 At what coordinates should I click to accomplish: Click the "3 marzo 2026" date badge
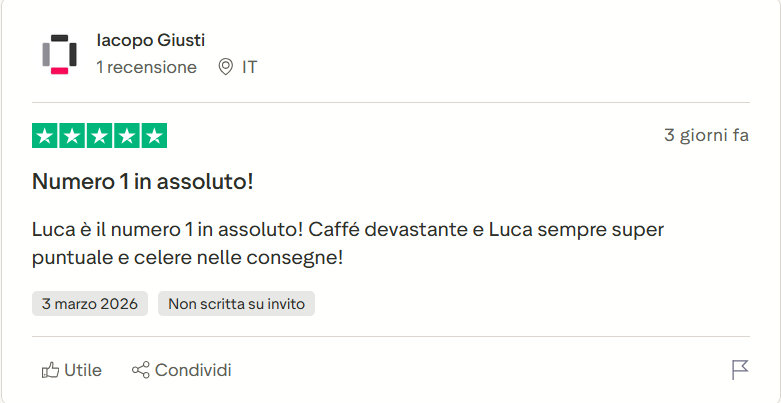pos(90,303)
